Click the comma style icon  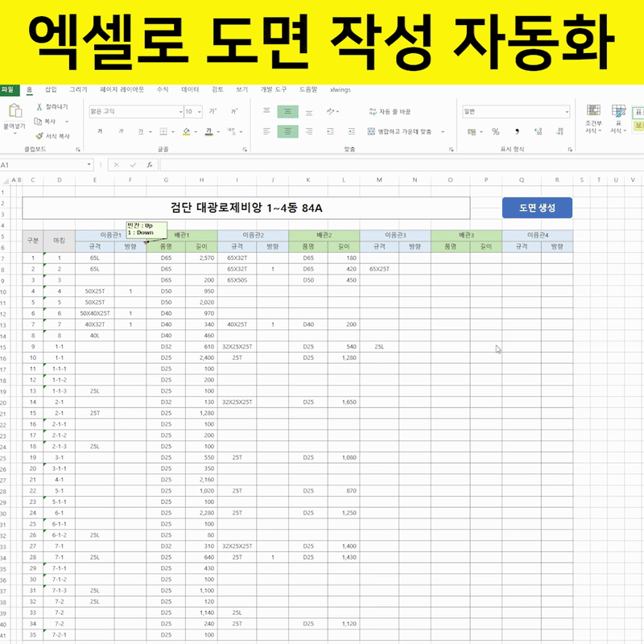tap(517, 131)
